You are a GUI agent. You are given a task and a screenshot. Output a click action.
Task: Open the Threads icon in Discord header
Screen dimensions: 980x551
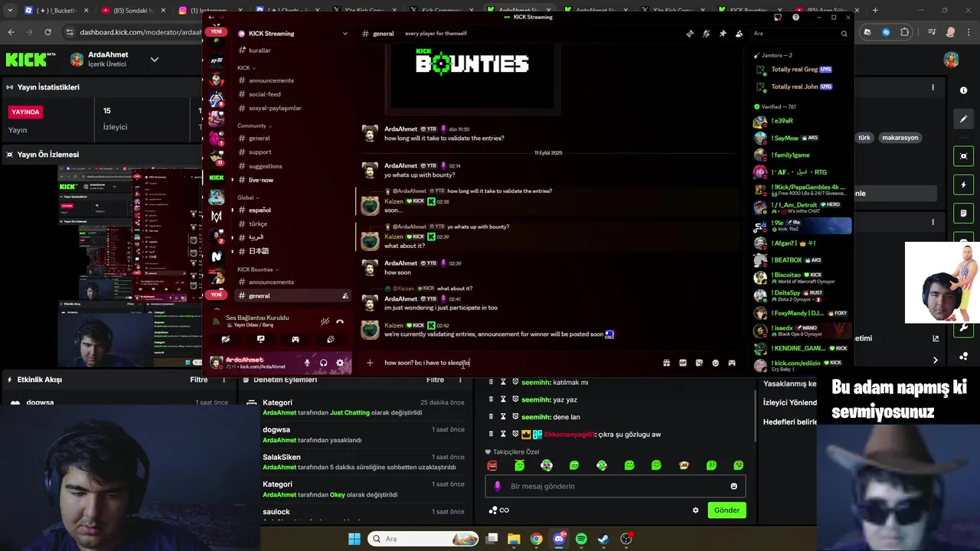[x=690, y=34]
